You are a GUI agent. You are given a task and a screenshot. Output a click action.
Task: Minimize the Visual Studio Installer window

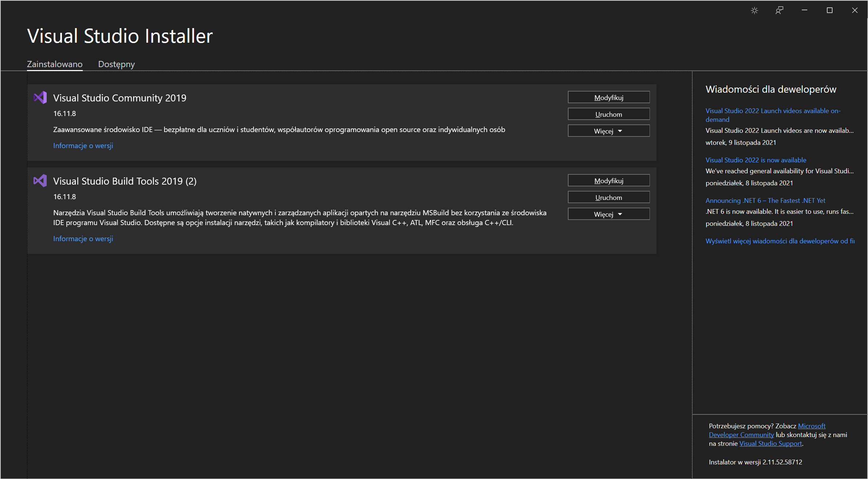tap(804, 11)
